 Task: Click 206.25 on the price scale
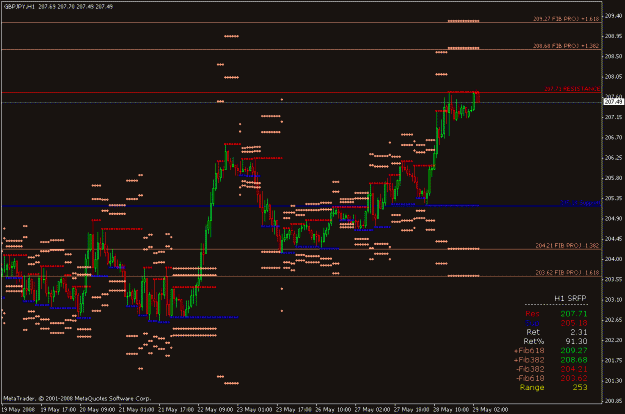coord(613,158)
